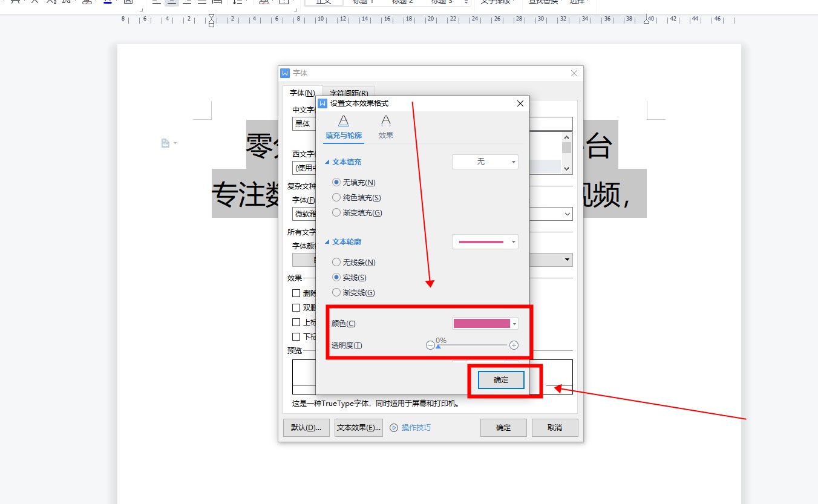Choose the 渐变线 gradient line option
The height and width of the screenshot is (504, 818).
pos(336,293)
